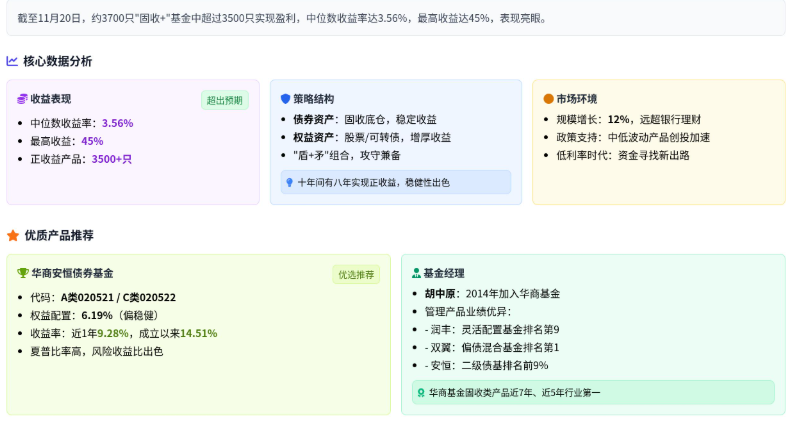The width and height of the screenshot is (794, 423).
Task: Click the 超出预期 badge
Action: (225, 100)
